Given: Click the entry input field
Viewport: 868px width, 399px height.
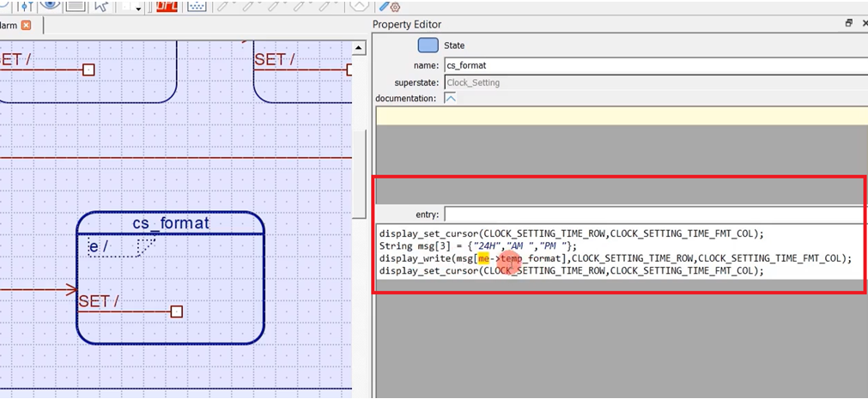Looking at the screenshot, I should tap(655, 215).
